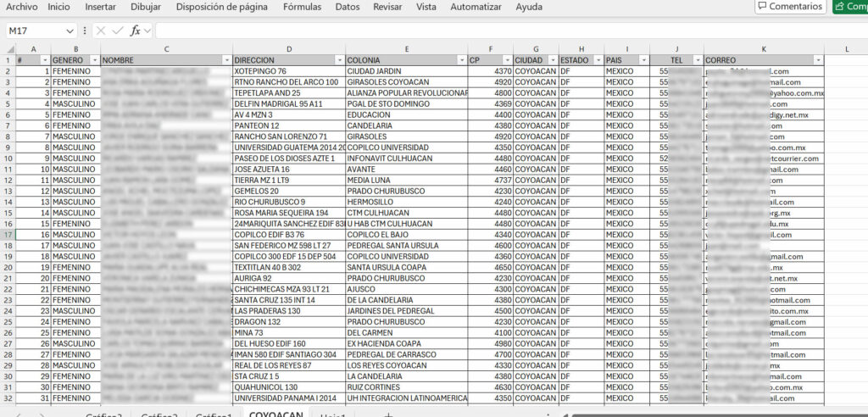Image resolution: width=868 pixels, height=417 pixels.
Task: Select the Datos ribbon tab
Action: (347, 7)
